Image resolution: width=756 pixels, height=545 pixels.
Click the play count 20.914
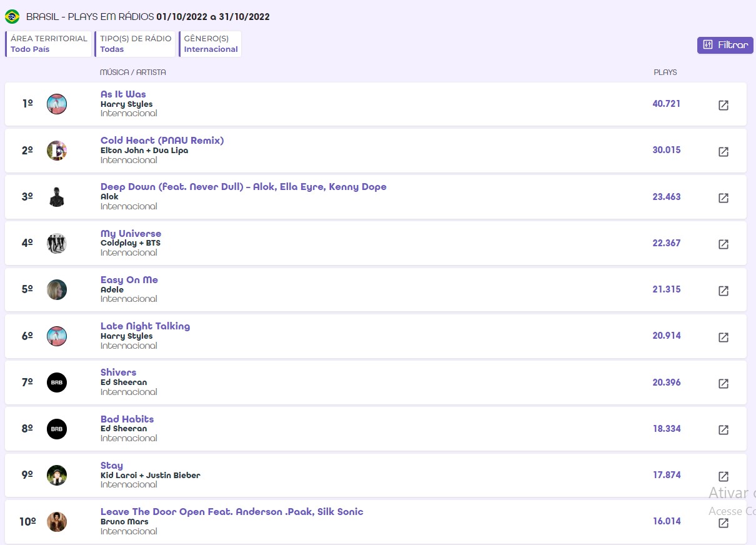(x=667, y=336)
